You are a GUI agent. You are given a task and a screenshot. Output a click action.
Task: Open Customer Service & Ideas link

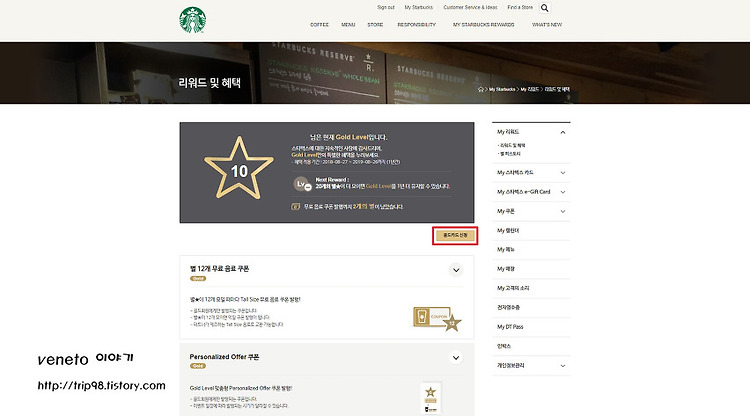pyautogui.click(x=470, y=7)
